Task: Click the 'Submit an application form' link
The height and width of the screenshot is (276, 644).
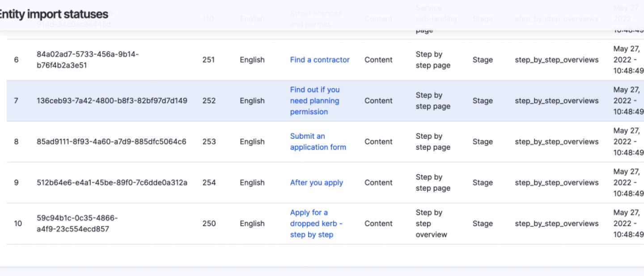Action: click(x=318, y=142)
